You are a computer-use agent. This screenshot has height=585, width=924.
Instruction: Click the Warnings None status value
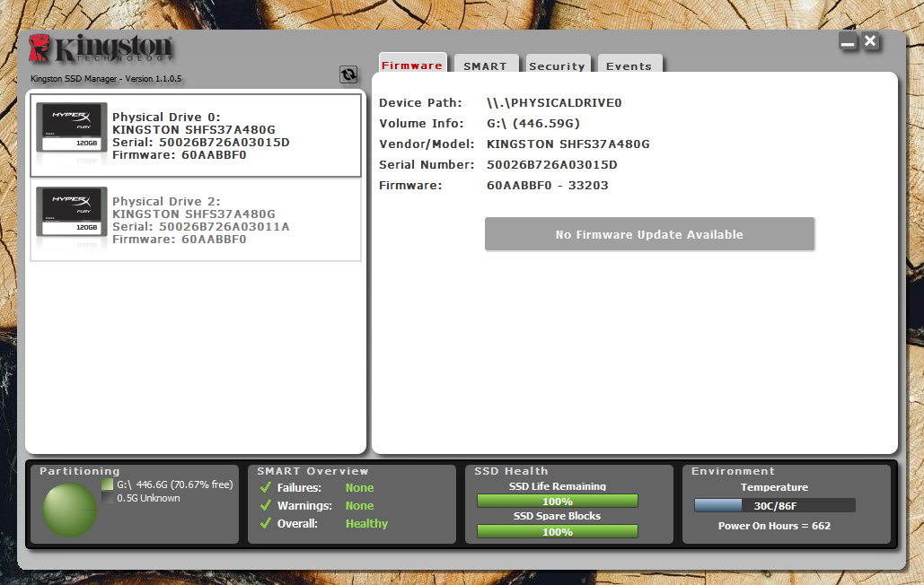point(359,505)
